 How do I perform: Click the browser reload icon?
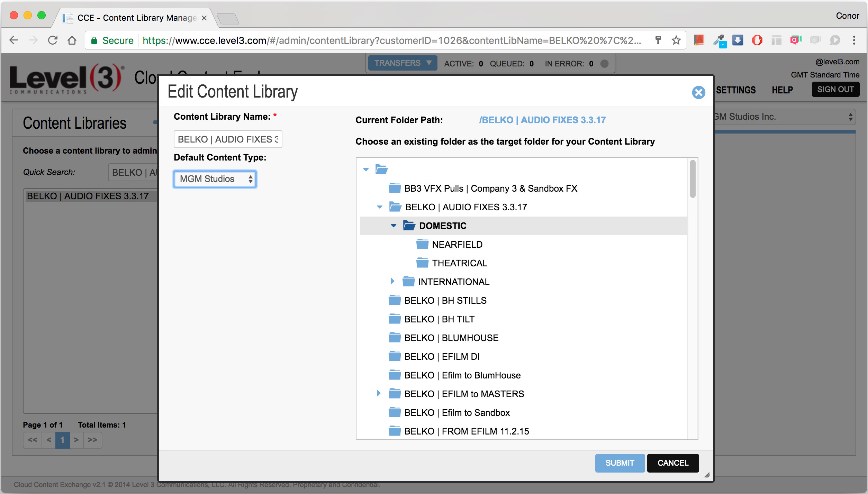[x=53, y=40]
